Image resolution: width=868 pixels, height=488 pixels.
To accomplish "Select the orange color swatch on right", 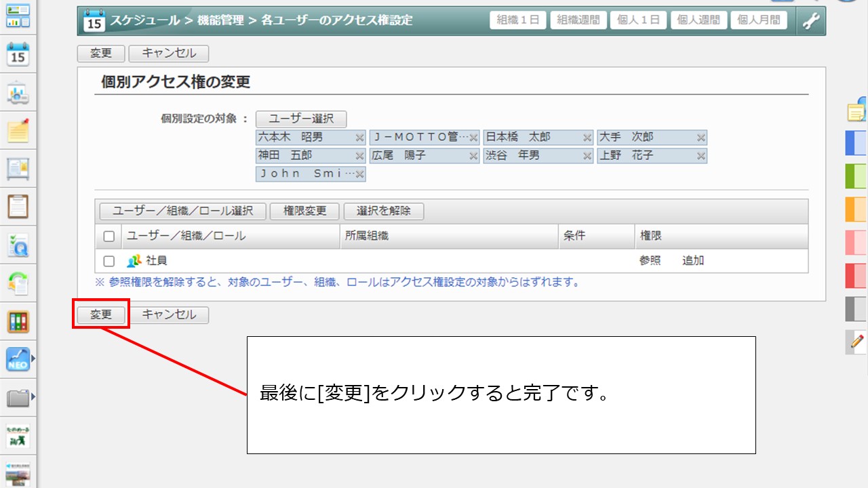I will click(856, 209).
